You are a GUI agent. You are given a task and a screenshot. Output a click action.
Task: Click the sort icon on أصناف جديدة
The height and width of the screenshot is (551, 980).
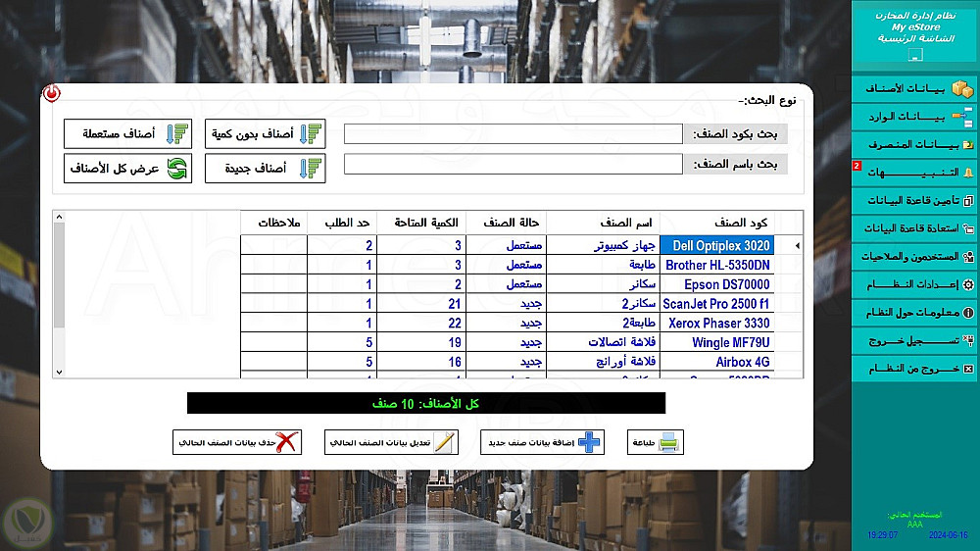311,169
